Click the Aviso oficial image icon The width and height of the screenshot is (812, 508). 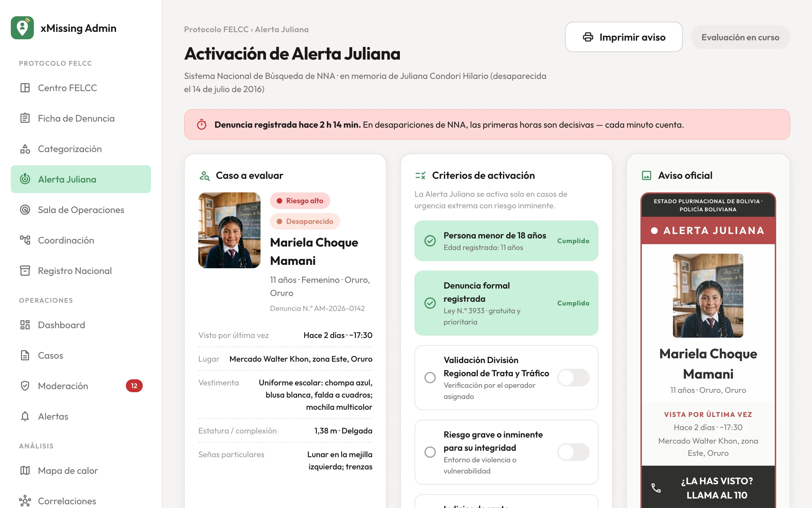click(x=647, y=175)
